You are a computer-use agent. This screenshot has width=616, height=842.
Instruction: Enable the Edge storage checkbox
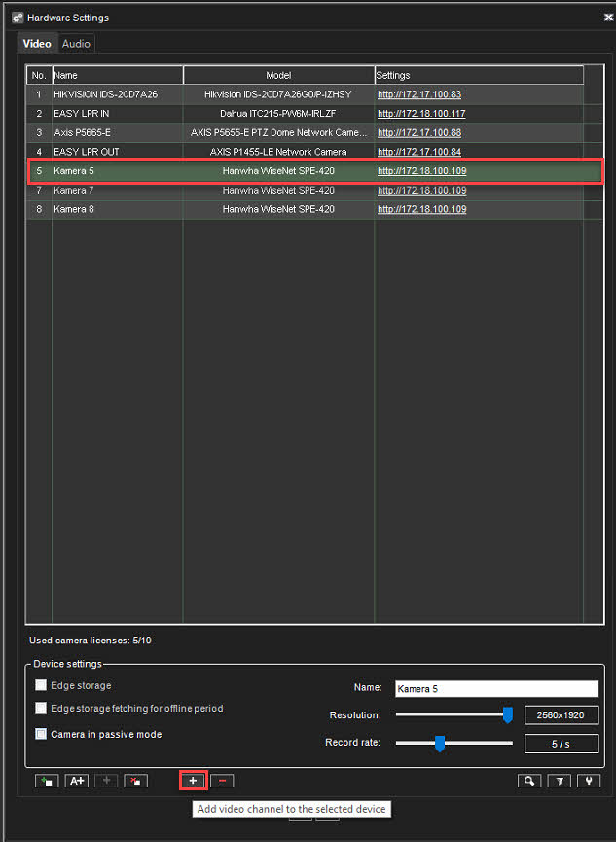coord(41,685)
